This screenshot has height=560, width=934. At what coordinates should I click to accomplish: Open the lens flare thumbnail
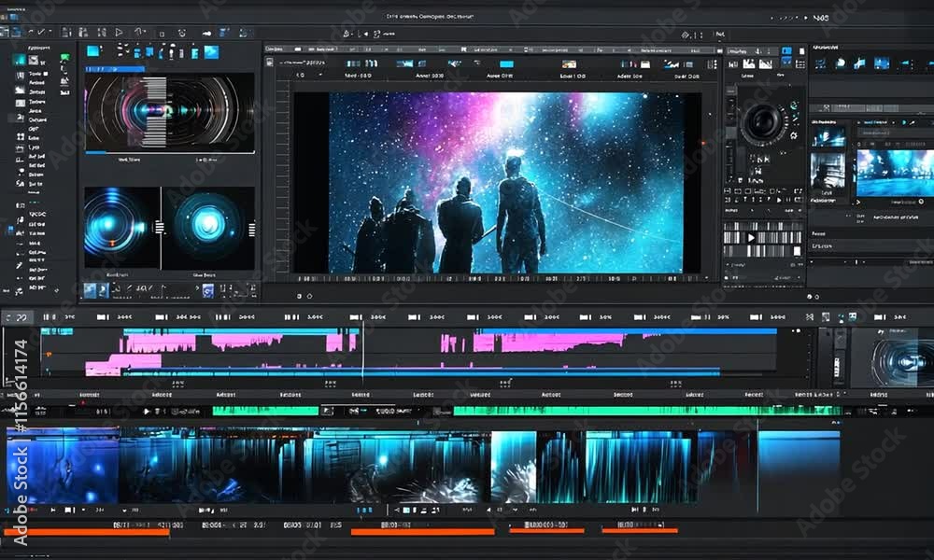[x=170, y=112]
